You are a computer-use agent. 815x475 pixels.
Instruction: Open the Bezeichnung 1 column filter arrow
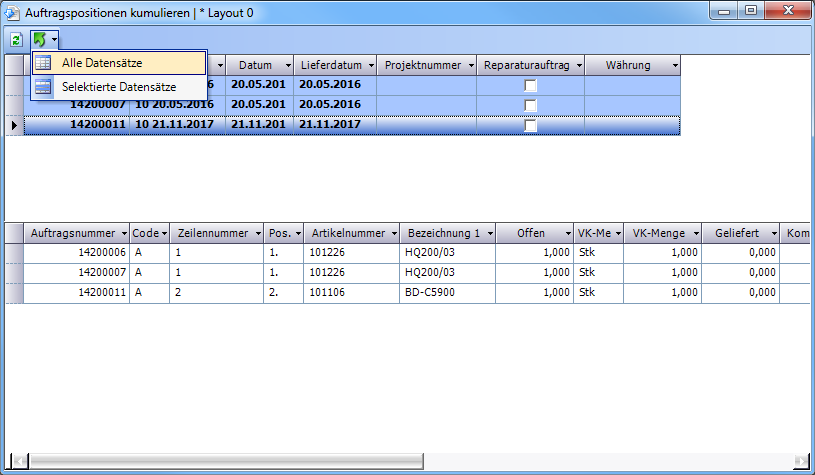pos(489,233)
